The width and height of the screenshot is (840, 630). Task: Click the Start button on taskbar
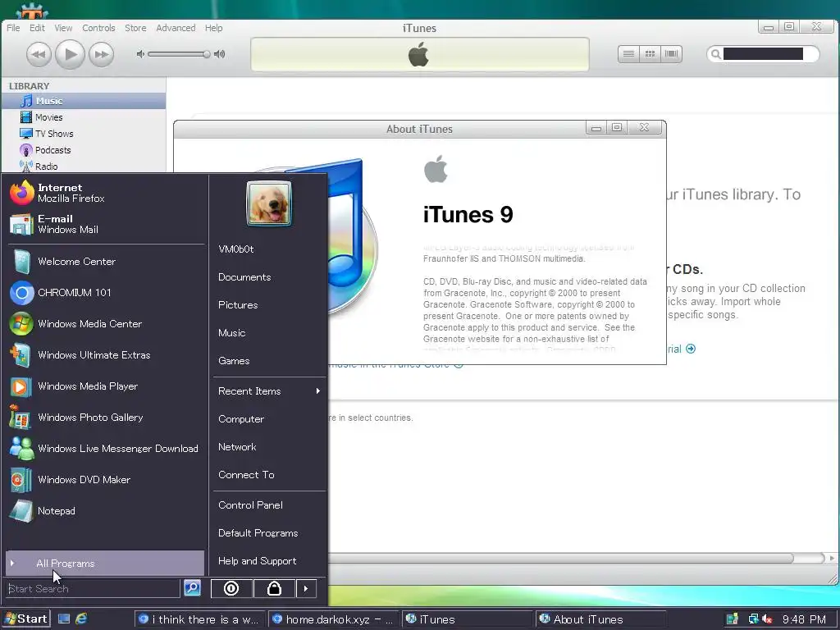[25, 619]
